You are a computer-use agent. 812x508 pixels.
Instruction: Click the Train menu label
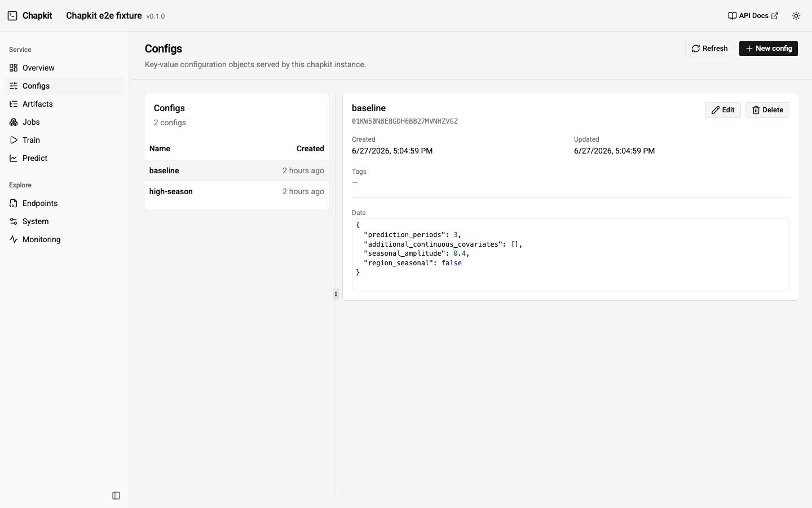31,140
